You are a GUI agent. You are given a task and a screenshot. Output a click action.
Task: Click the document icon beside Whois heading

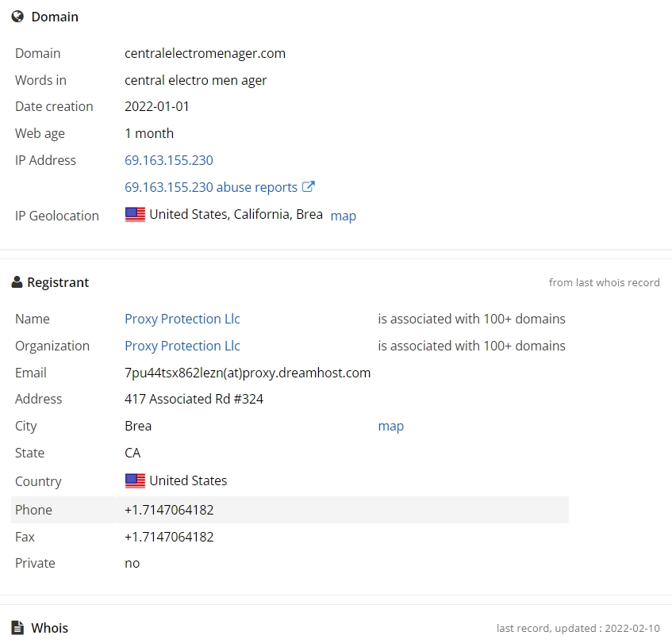(x=17, y=628)
